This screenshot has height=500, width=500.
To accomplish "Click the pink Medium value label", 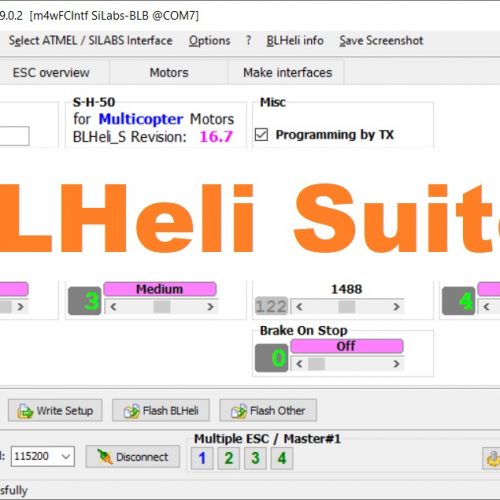I will [x=160, y=289].
